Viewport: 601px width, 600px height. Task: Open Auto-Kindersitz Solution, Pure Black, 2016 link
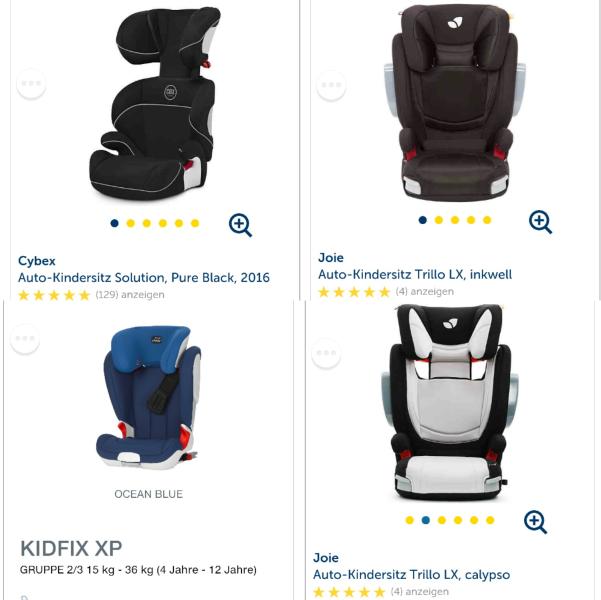click(x=144, y=278)
